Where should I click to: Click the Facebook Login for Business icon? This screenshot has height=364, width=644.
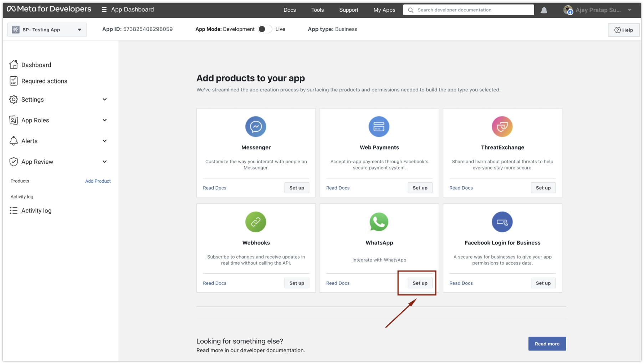click(502, 222)
